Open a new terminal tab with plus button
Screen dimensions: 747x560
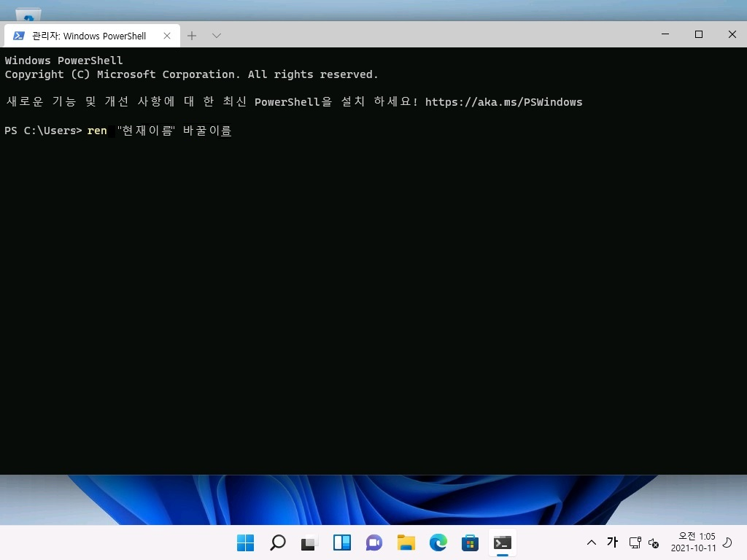point(192,36)
